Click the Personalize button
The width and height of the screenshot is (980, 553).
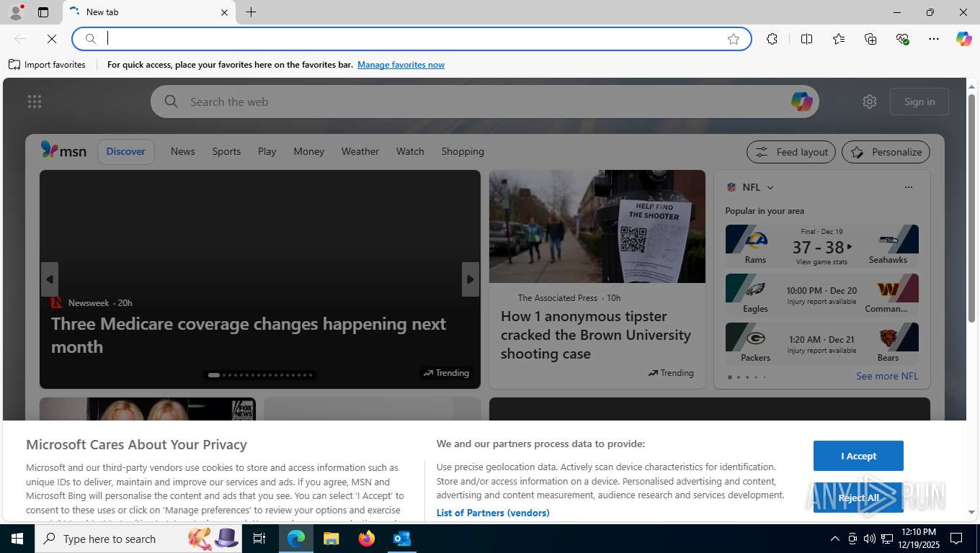point(886,152)
